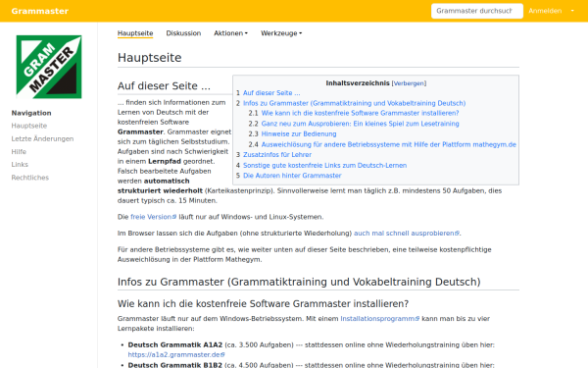Viewport: 588px width, 368px height.
Task: Click the Anmelden login link
Action: pyautogui.click(x=545, y=11)
